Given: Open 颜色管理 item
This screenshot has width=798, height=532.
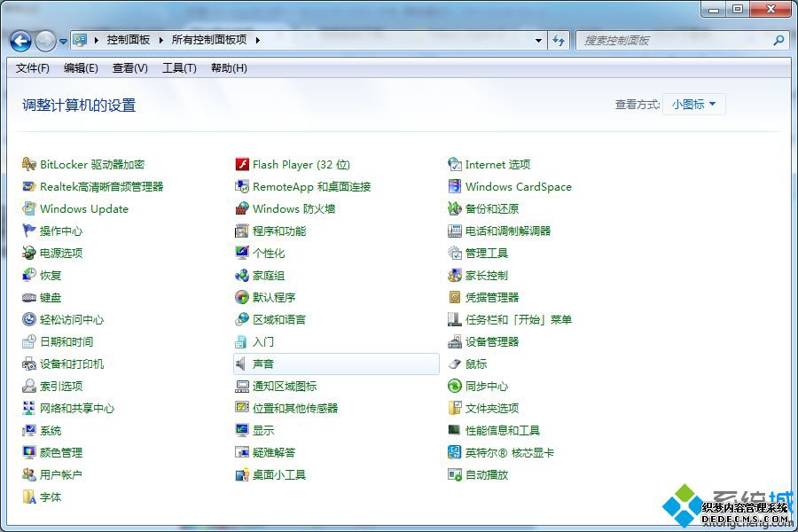Looking at the screenshot, I should (52, 452).
